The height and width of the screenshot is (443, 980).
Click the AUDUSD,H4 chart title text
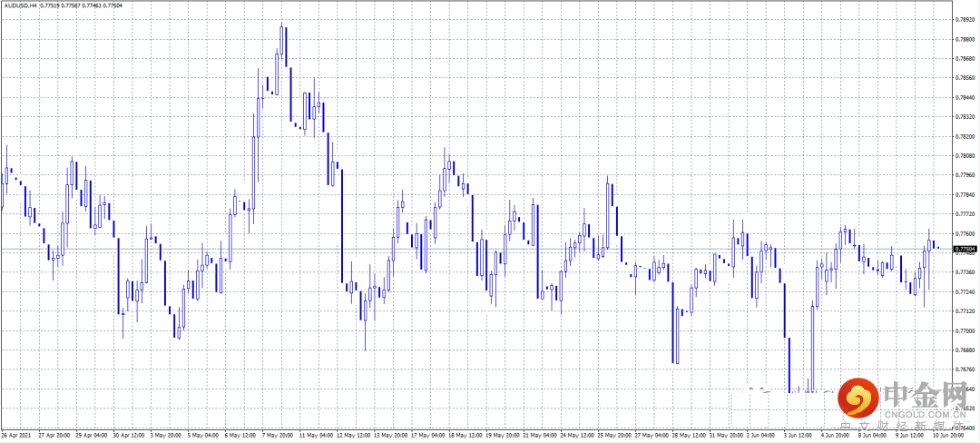point(20,5)
